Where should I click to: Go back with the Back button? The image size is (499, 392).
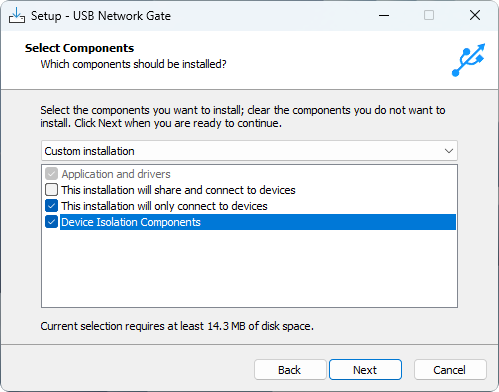pos(290,370)
